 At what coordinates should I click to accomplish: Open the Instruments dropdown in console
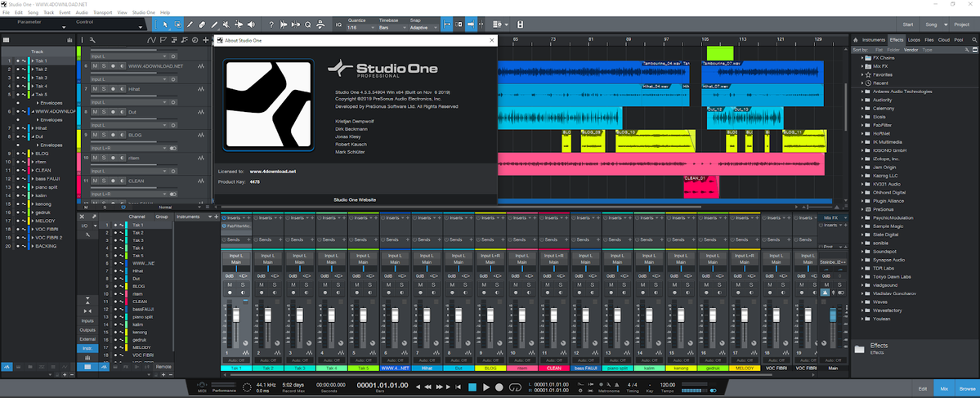click(195, 217)
